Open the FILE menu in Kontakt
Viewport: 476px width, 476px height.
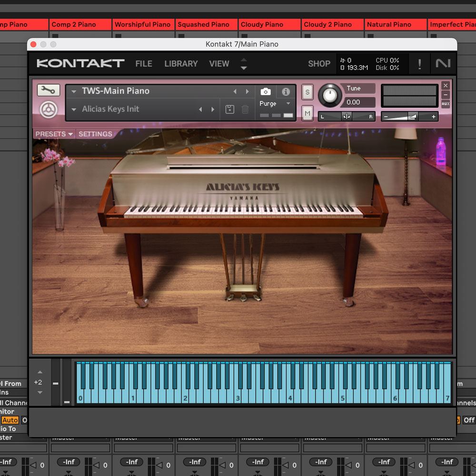tap(144, 64)
